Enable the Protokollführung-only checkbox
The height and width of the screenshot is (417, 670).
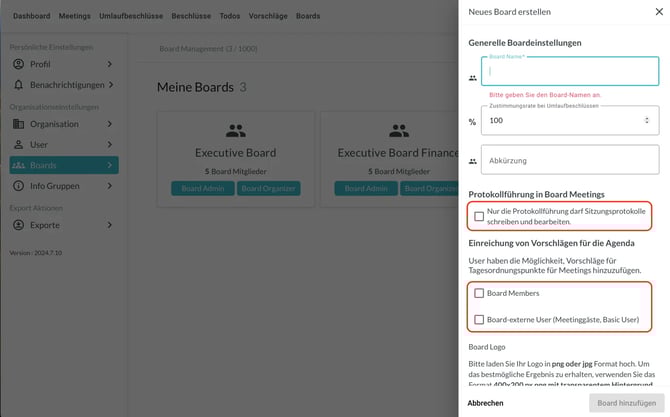tap(480, 216)
